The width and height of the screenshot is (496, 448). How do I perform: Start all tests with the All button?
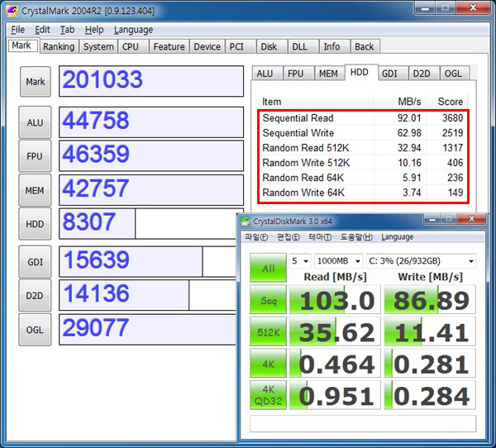point(268,268)
